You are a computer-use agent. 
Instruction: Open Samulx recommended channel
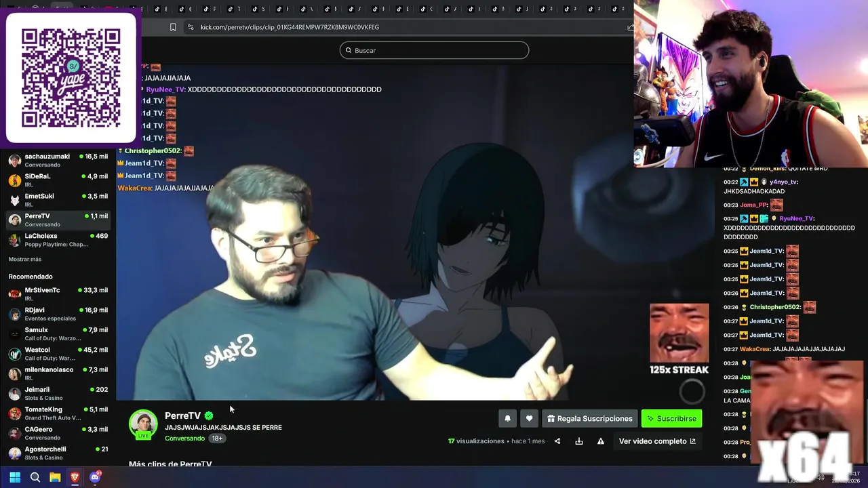(x=58, y=334)
